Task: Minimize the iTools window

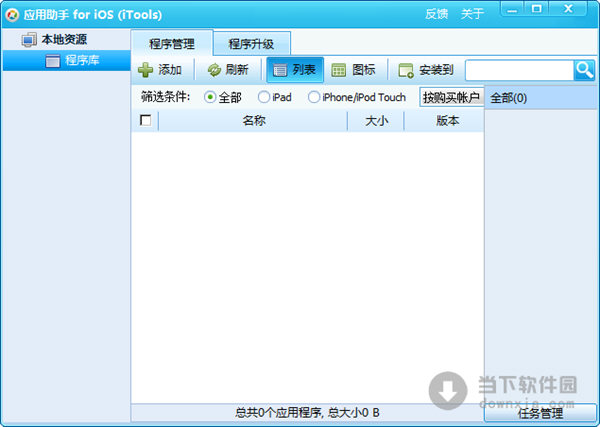Action: (514, 8)
